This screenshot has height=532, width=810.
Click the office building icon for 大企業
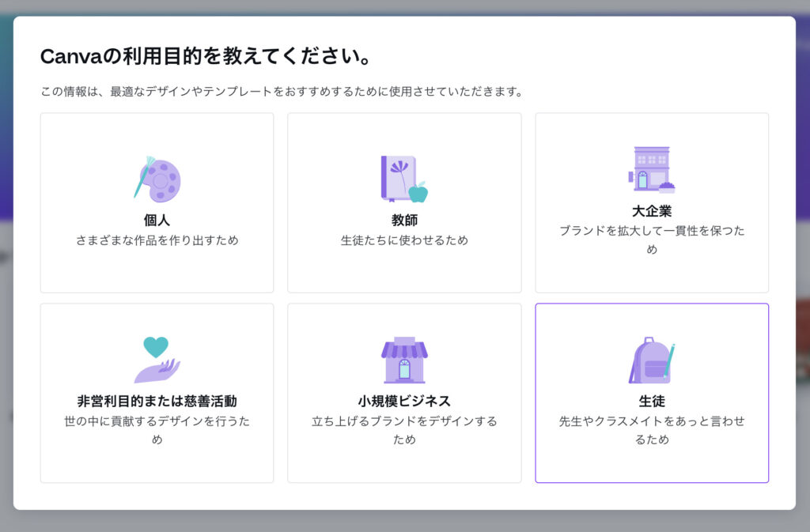pos(652,170)
